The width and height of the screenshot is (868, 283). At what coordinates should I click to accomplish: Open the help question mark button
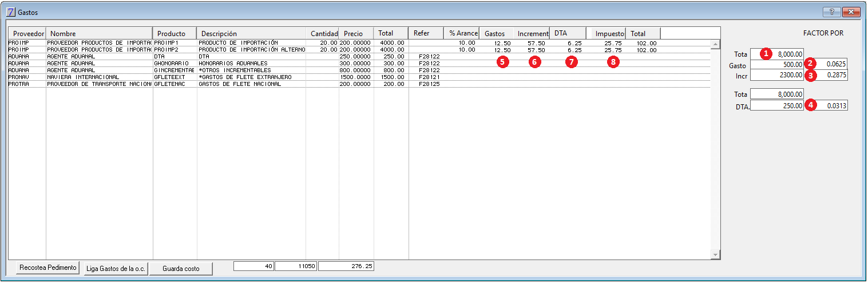coord(832,11)
